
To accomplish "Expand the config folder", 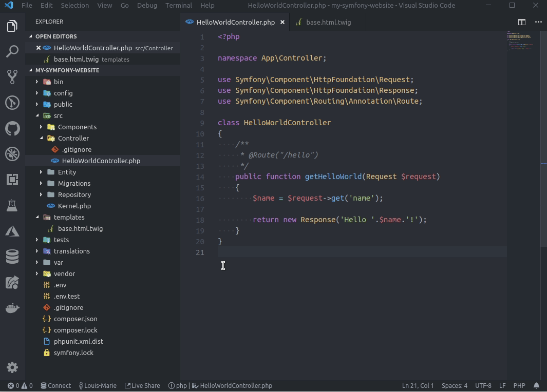I will [36, 93].
